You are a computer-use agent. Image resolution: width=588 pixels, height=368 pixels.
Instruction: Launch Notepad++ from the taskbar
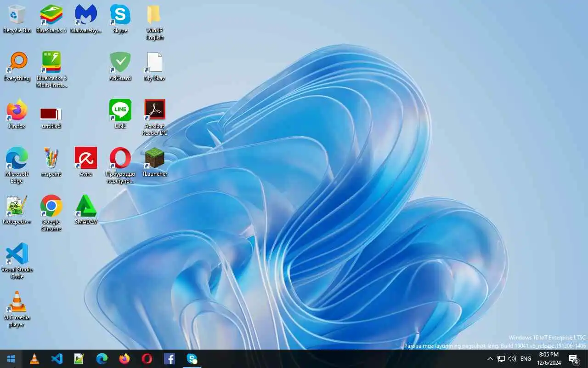click(x=79, y=359)
